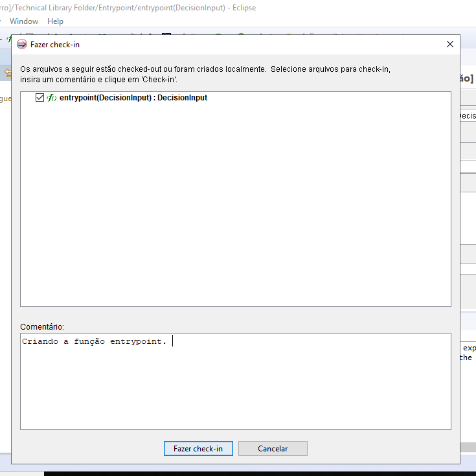Open the Window menu in Eclipse
The width and height of the screenshot is (476, 476).
pyautogui.click(x=24, y=21)
